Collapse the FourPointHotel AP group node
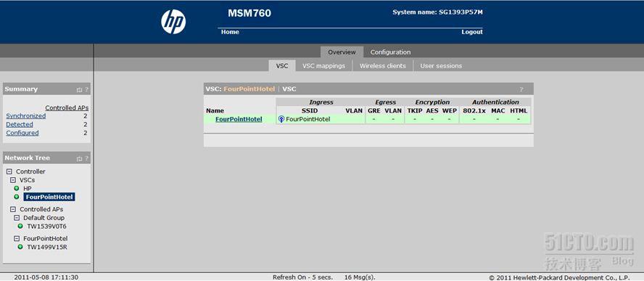644x281 pixels. (17, 239)
